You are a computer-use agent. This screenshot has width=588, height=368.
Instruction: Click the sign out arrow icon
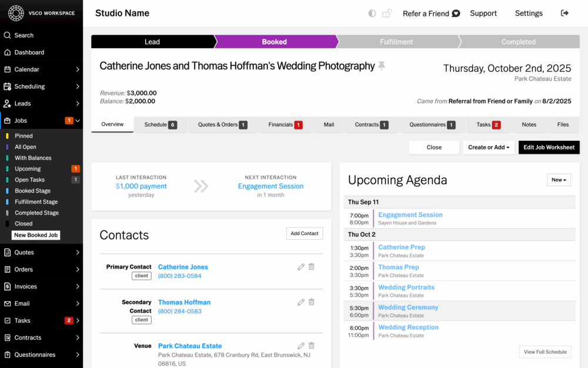pyautogui.click(x=565, y=13)
